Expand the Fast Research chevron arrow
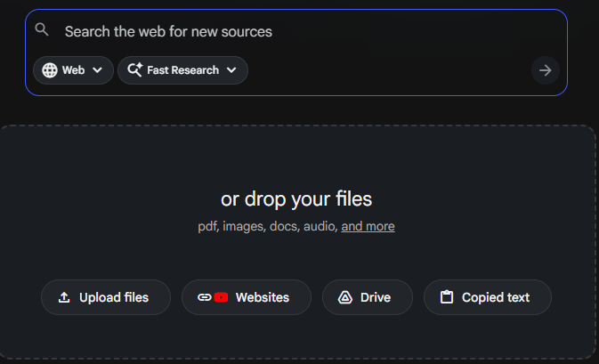The width and height of the screenshot is (599, 364). [231, 70]
